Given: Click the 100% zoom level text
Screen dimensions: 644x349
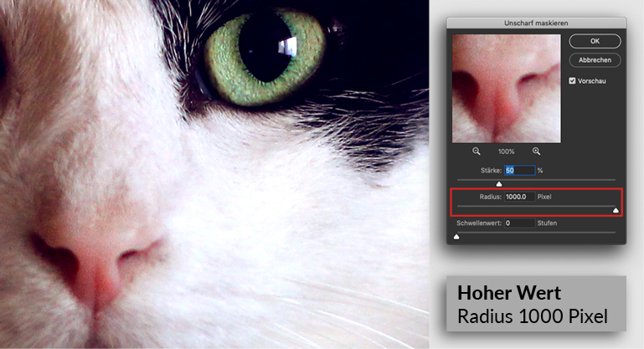Looking at the screenshot, I should pos(506,151).
